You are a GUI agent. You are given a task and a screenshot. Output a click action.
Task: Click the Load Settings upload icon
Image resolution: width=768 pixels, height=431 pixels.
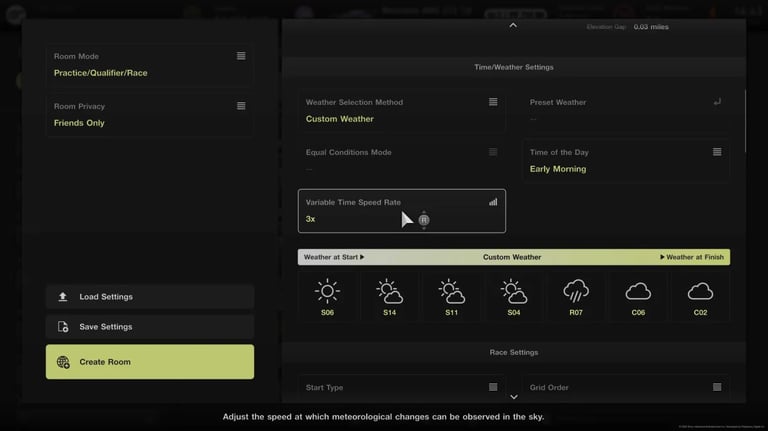pos(63,297)
